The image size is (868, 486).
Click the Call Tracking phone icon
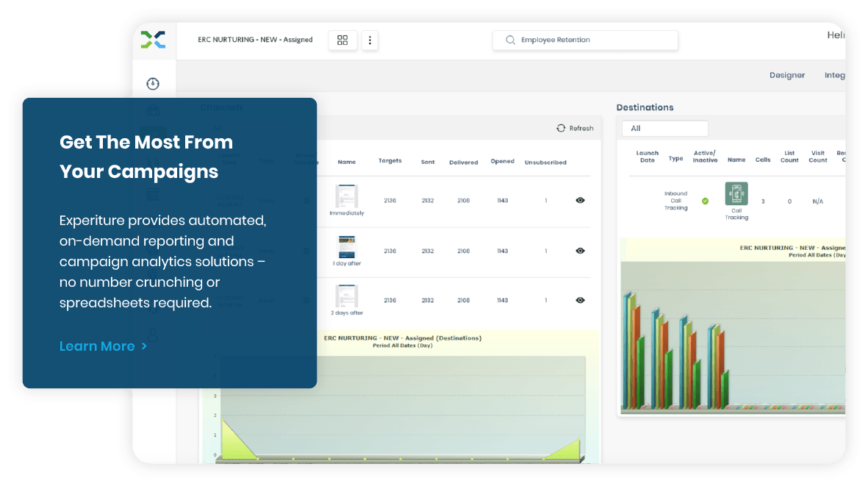736,193
